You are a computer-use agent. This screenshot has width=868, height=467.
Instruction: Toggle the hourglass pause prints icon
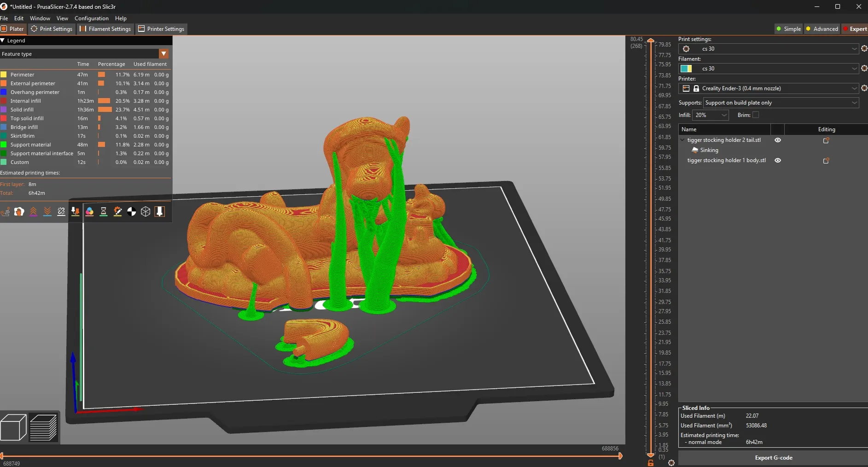pos(104,211)
